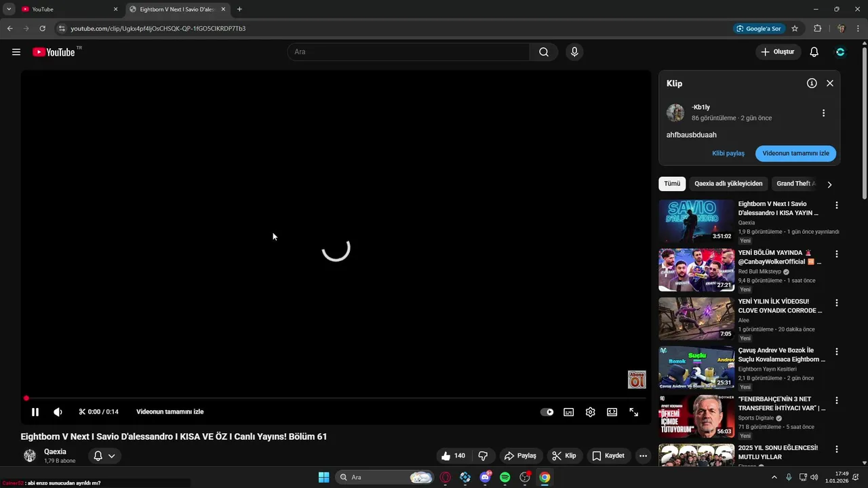Pause the clip playback

pyautogui.click(x=35, y=412)
